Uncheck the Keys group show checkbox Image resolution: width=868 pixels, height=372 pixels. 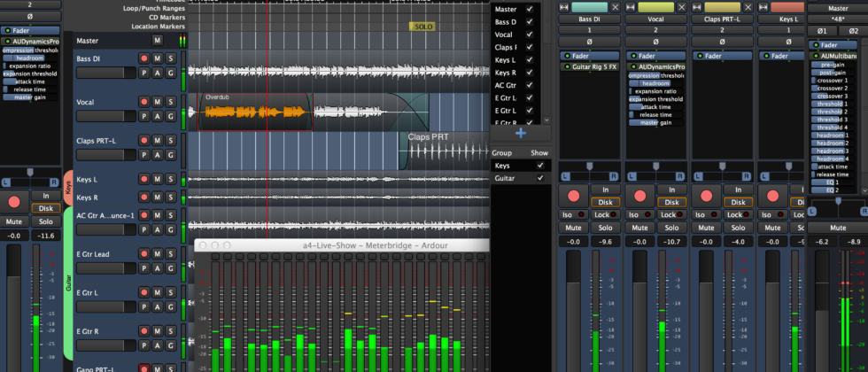[x=539, y=166]
